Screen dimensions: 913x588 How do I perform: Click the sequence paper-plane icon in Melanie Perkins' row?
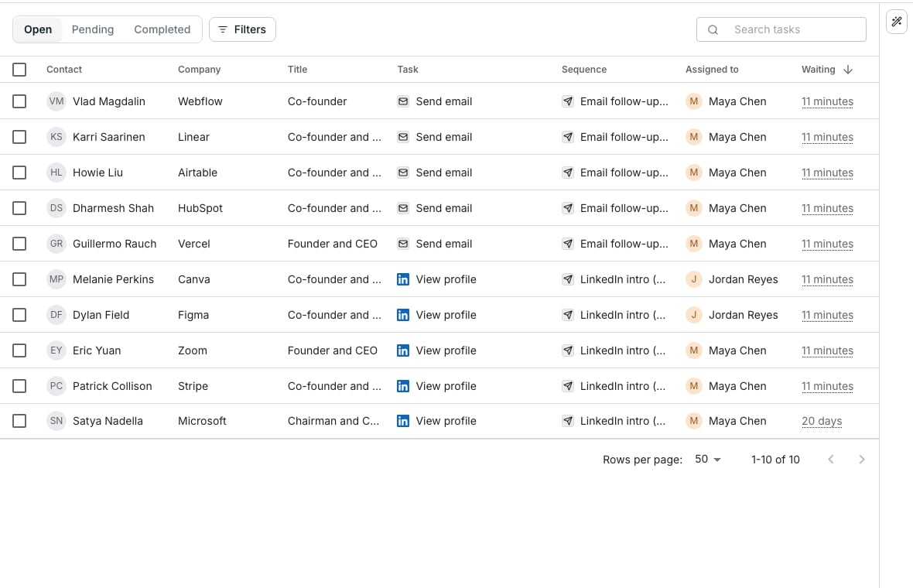click(x=568, y=279)
